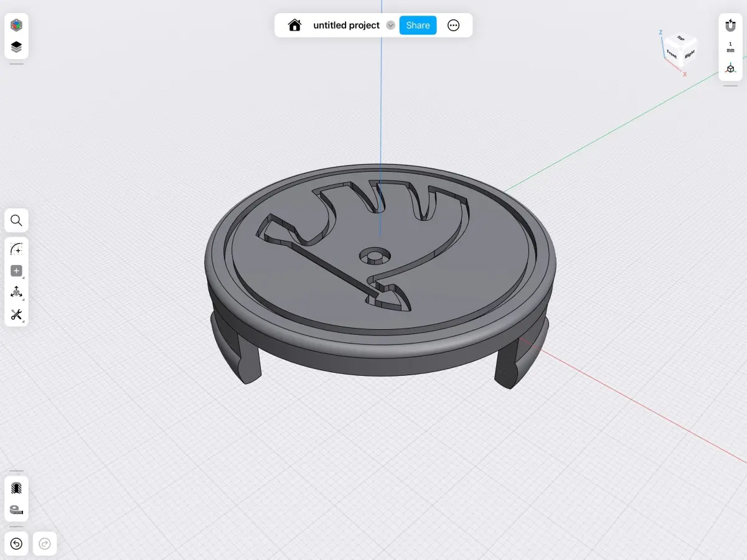This screenshot has height=560, width=747.
Task: Open the Items layers panel
Action: tap(17, 47)
